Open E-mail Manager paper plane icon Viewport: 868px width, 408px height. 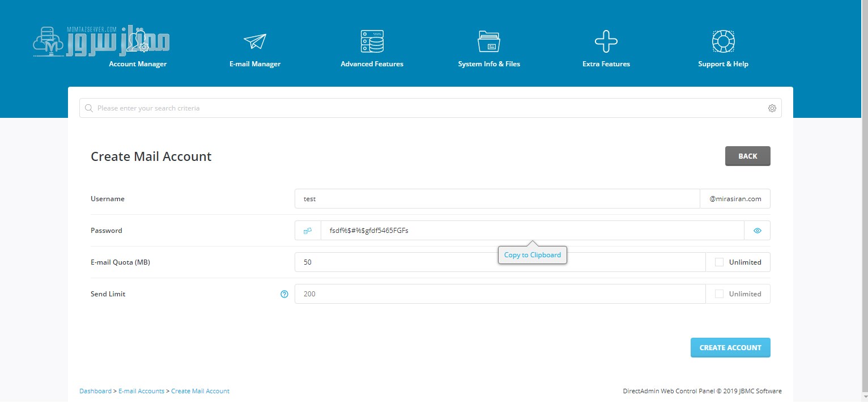(255, 42)
